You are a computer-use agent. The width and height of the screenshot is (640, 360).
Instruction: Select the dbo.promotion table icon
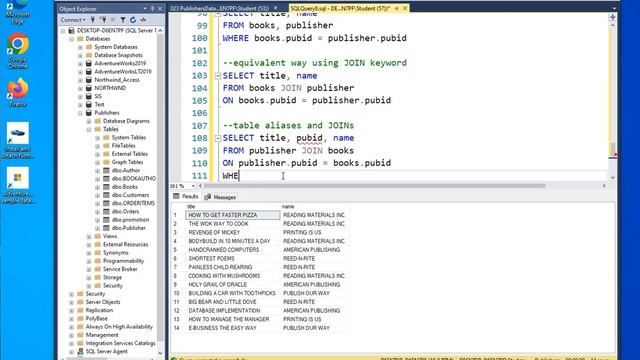(x=106, y=220)
